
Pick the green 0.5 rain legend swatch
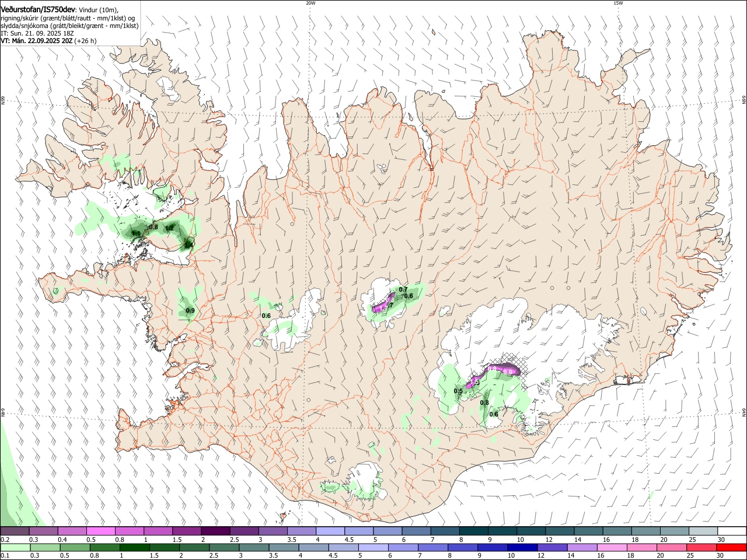[x=75, y=548]
